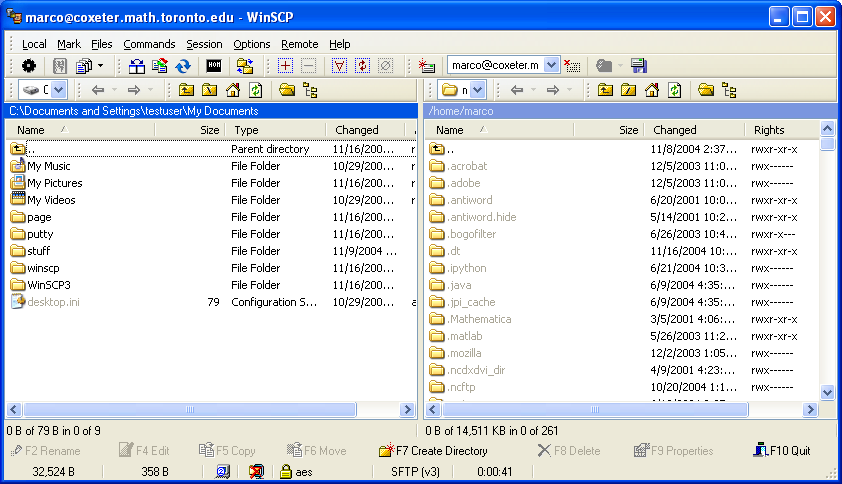Open the Mark menu
The height and width of the screenshot is (484, 842).
click(x=69, y=44)
